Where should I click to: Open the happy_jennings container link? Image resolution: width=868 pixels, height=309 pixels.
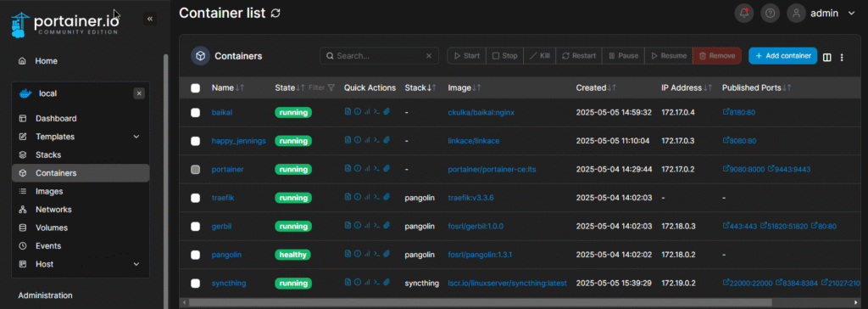tap(238, 141)
